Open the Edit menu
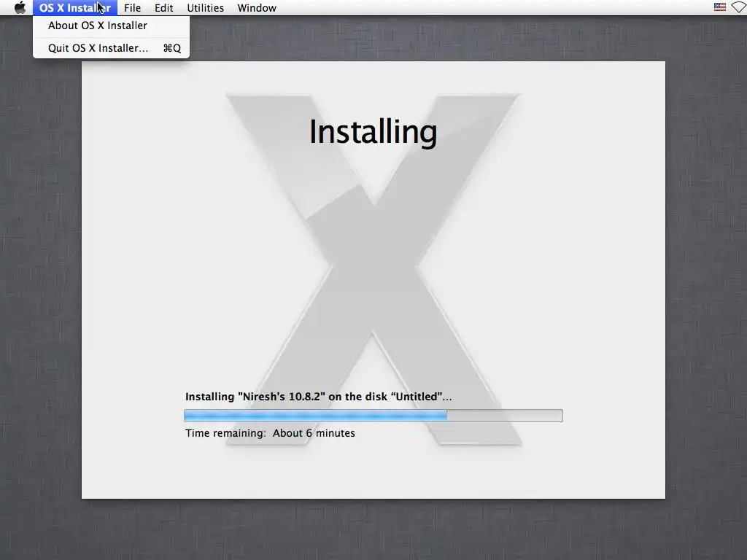 164,7
